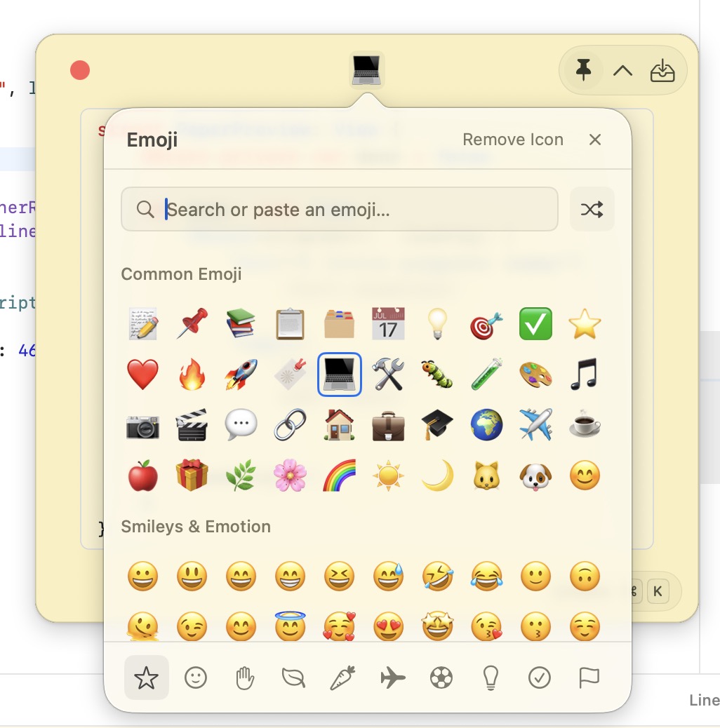Switch to the flags category tab
Viewport: 720px width, 728px height.
[589, 678]
